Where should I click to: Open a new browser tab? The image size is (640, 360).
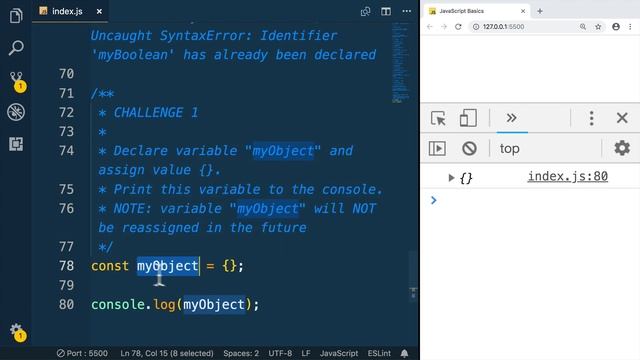540,11
